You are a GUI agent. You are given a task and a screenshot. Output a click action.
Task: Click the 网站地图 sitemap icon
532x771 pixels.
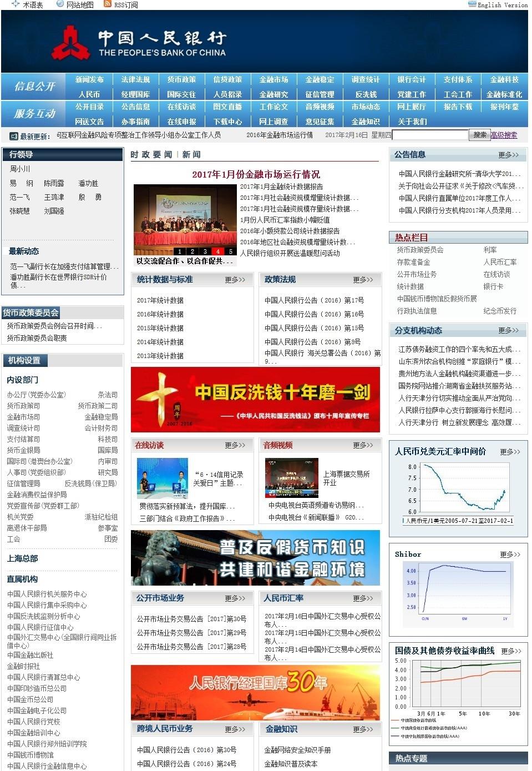pyautogui.click(x=60, y=4)
